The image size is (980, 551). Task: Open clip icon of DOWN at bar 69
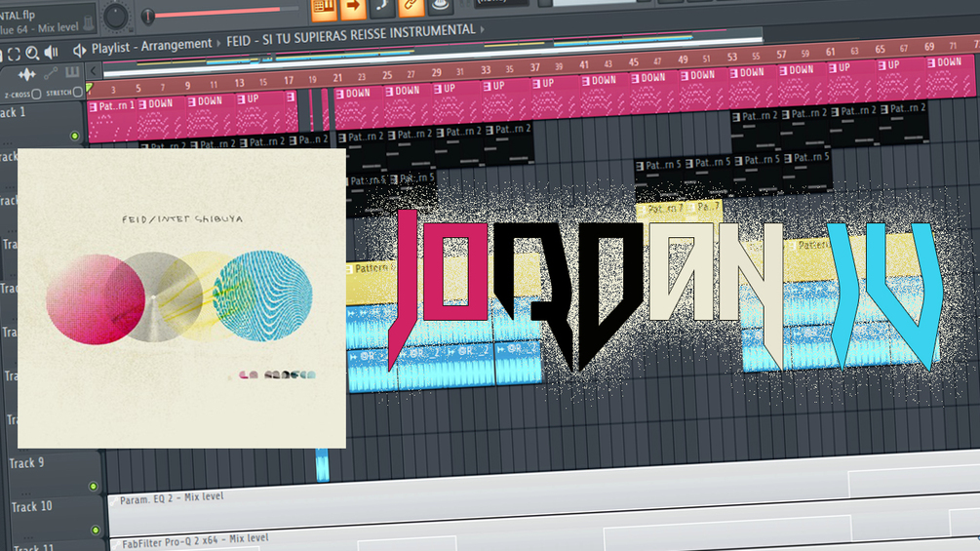931,63
